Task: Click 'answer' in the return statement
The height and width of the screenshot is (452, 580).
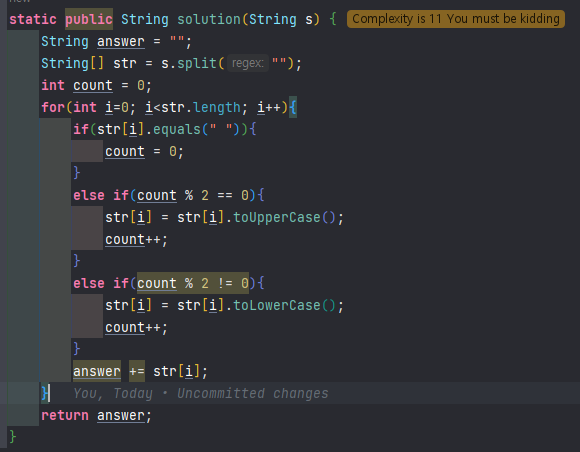Action: point(121,415)
